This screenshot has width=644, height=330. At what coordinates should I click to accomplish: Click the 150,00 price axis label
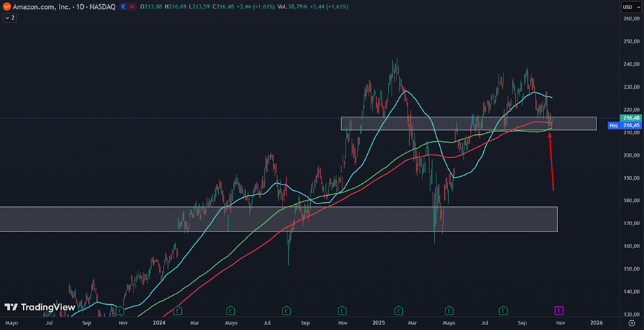pyautogui.click(x=631, y=269)
